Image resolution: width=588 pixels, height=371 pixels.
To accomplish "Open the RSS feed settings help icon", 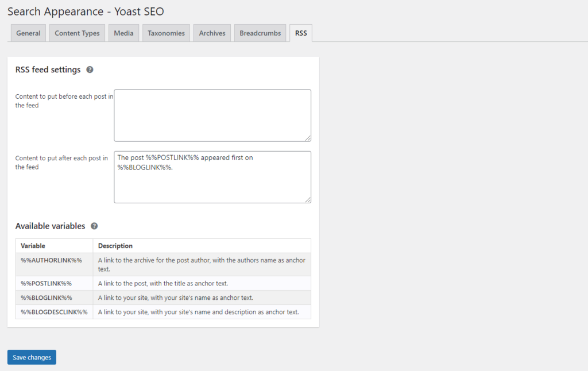I will (90, 69).
